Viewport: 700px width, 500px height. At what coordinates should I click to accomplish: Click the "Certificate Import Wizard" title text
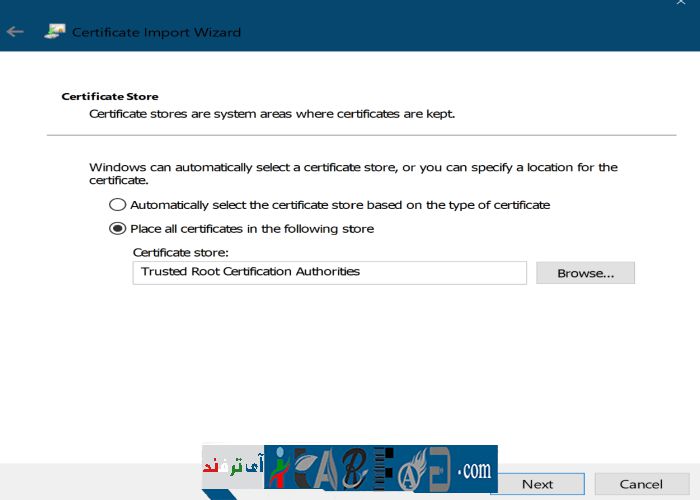[156, 32]
